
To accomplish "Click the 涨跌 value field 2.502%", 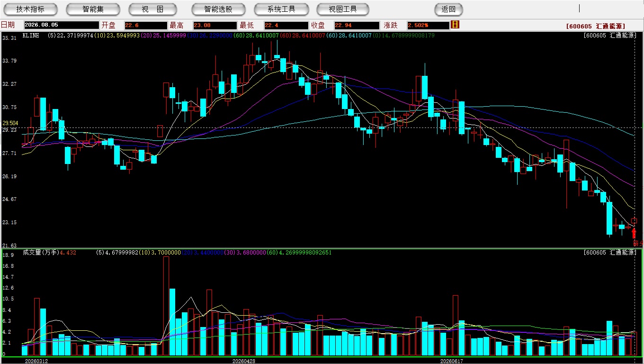I will [428, 25].
